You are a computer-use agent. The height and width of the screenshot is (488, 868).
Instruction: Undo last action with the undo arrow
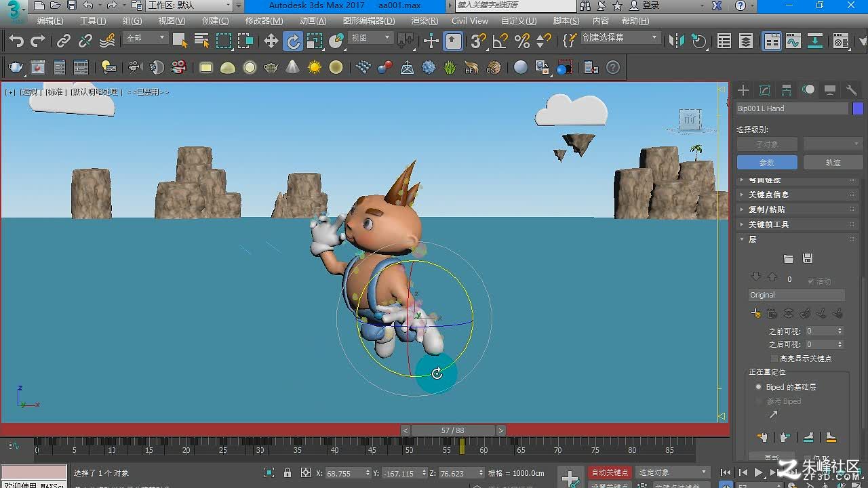(16, 41)
